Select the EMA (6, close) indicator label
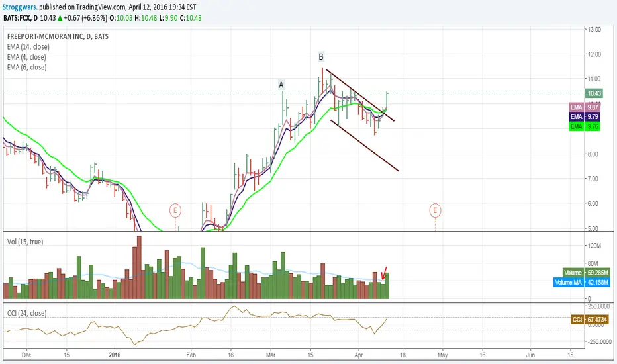The image size is (617, 364). point(26,68)
